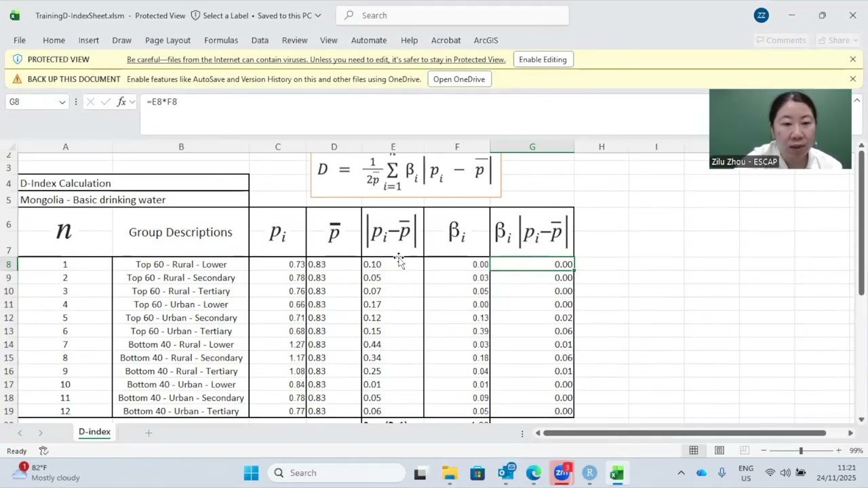Open the Data ribbon tab
This screenshot has height=488, width=868.
coord(260,41)
